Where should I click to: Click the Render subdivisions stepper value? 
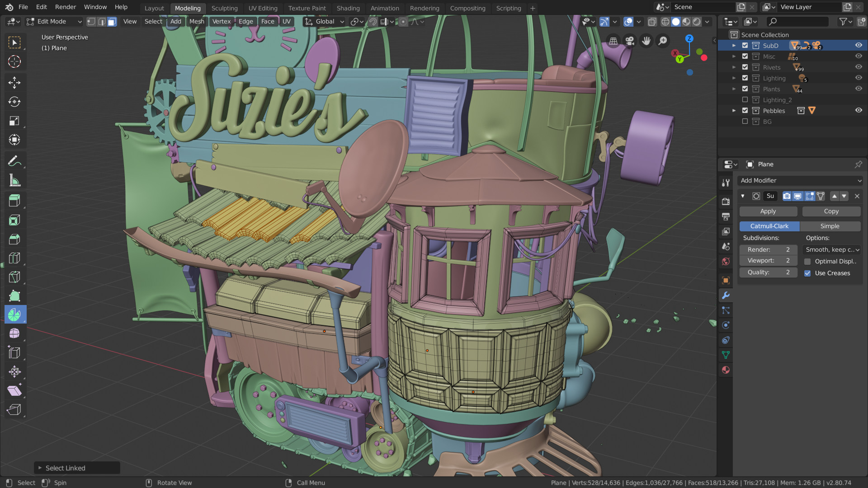[769, 249]
